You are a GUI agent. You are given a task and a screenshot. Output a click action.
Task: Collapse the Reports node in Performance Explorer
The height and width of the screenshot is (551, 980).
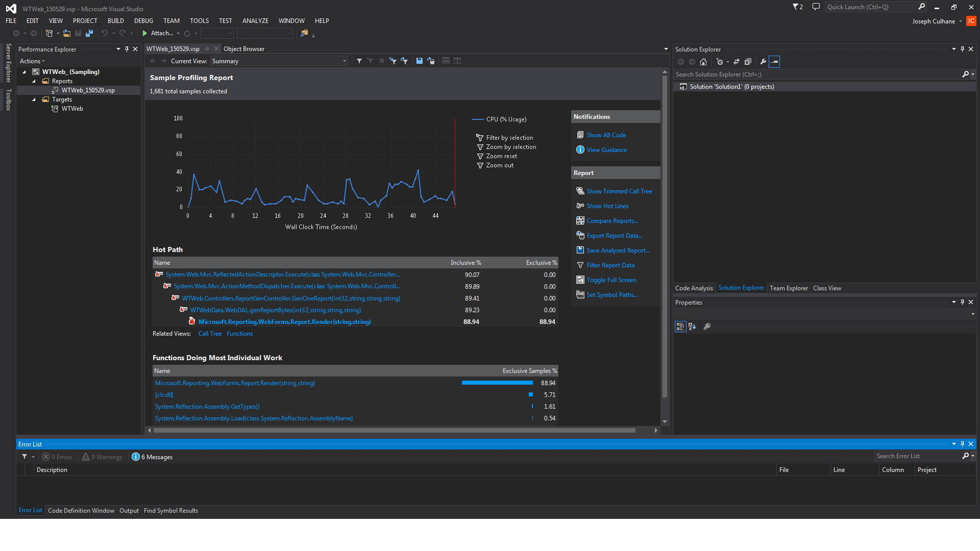pyautogui.click(x=35, y=81)
